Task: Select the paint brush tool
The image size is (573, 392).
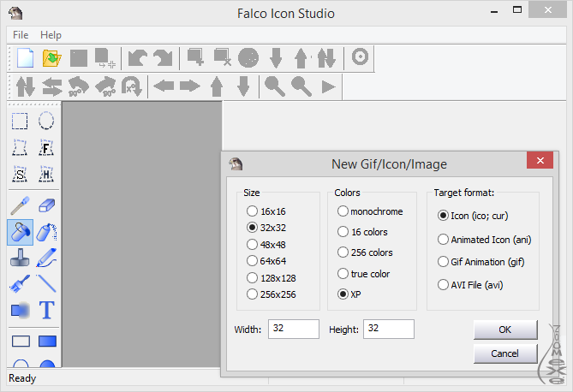Action: click(x=20, y=283)
